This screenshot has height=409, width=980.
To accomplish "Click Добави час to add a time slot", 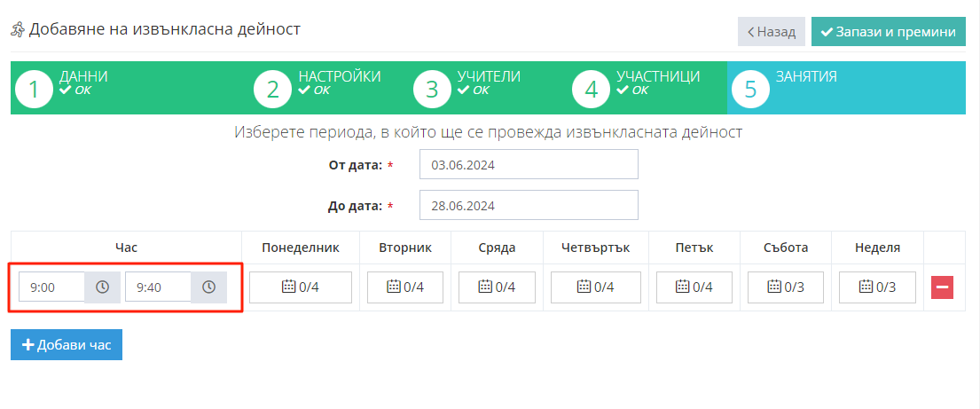I will pos(67,345).
